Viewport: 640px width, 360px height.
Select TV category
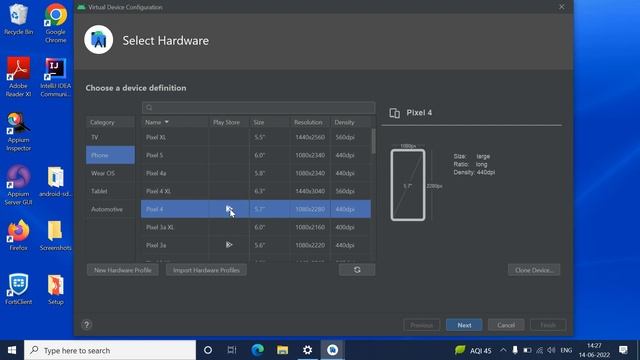click(110, 137)
